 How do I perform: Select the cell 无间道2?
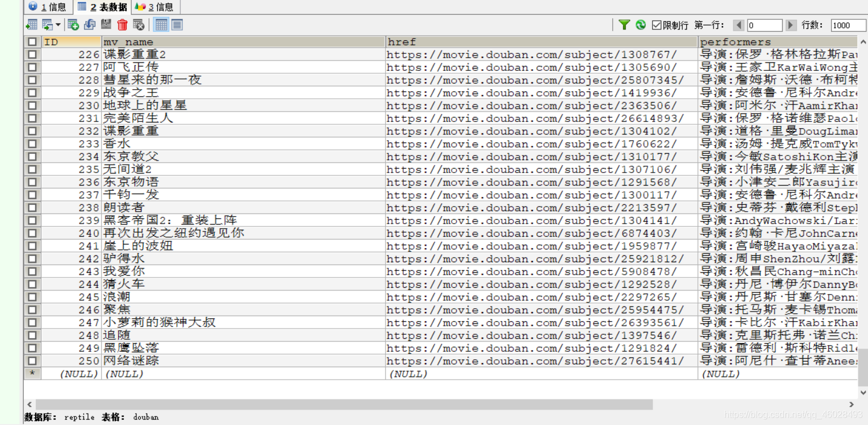[x=243, y=169]
